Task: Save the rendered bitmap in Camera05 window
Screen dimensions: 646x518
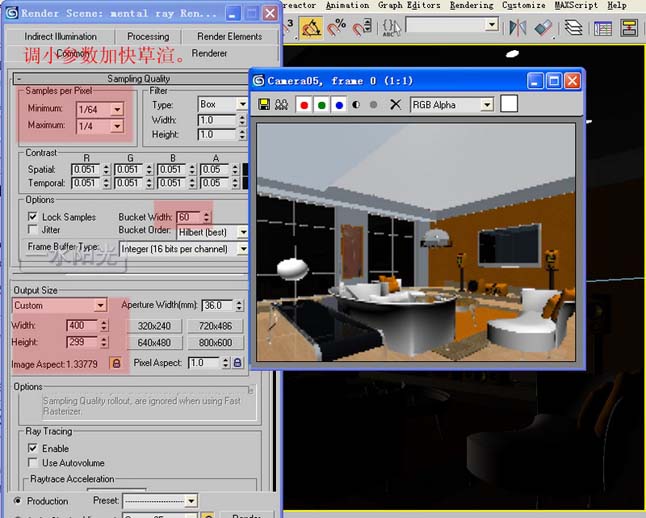Action: click(264, 105)
